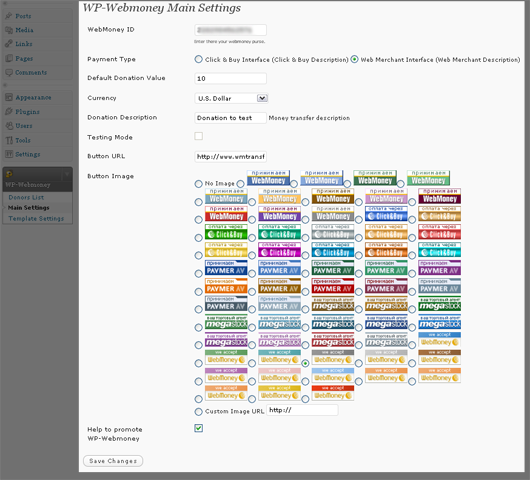This screenshot has height=480, width=530.
Task: Select the Custom Image URL radio button
Action: coord(198,411)
